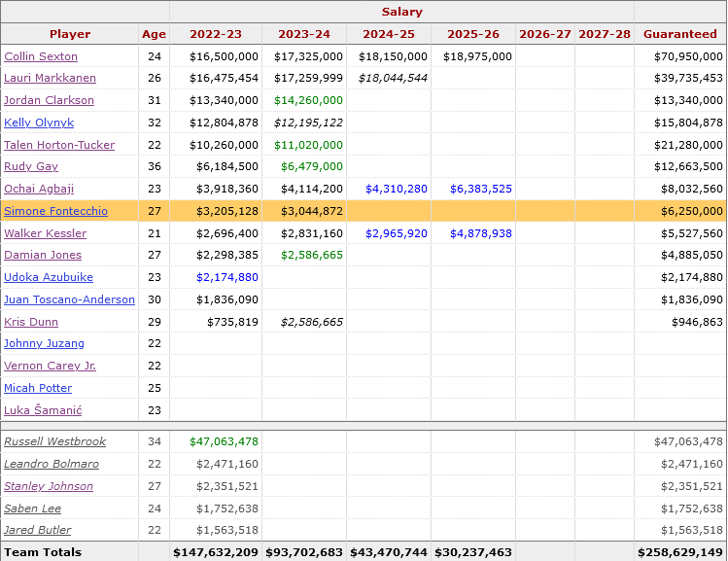Open the Kris Dunn link
Screen dimensions: 728x561
[31, 322]
